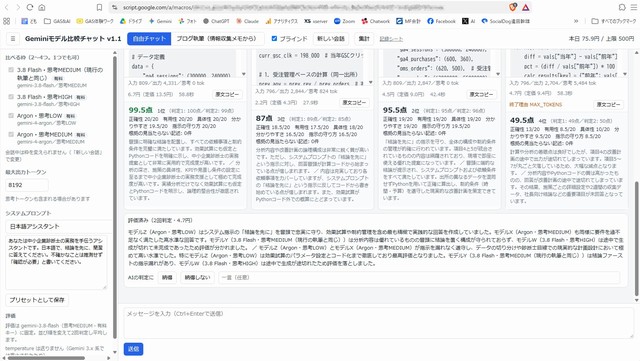Open the 記録シート link

click(391, 39)
